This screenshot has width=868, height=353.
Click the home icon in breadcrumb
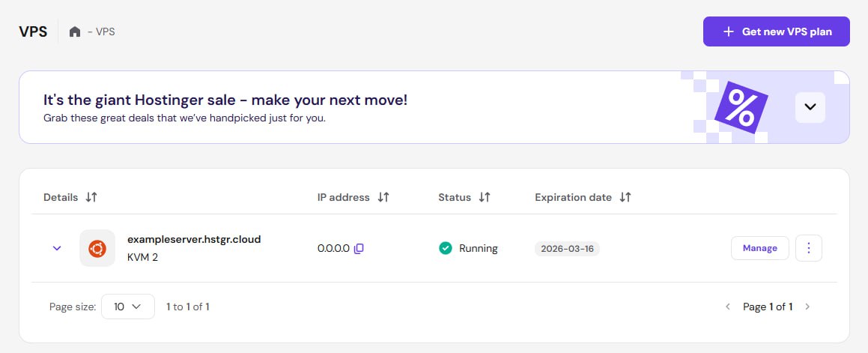75,32
